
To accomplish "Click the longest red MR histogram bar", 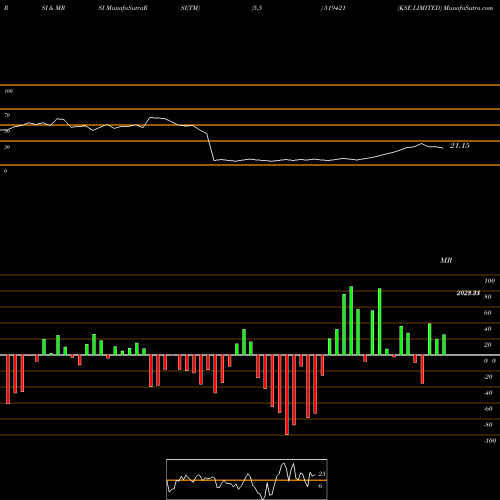I will click(x=287, y=395).
